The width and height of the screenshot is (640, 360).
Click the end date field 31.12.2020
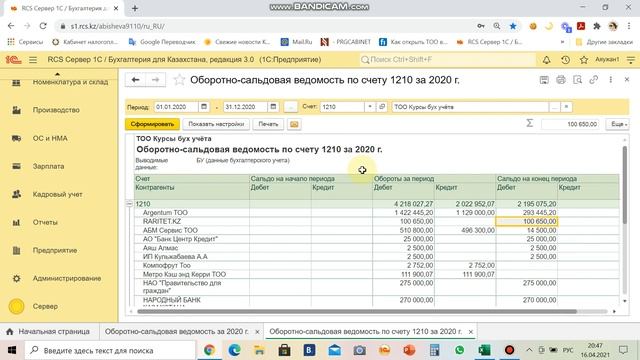[x=246, y=107]
